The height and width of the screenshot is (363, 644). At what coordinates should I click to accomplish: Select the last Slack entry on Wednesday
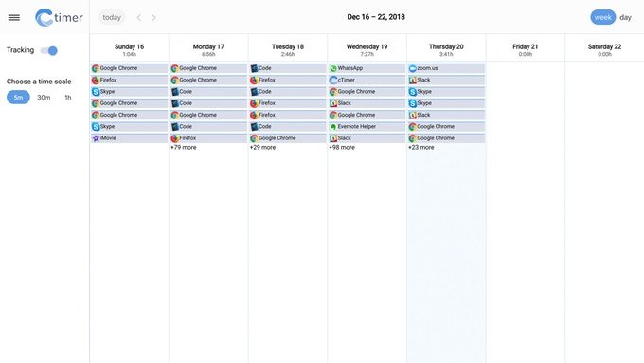[367, 138]
